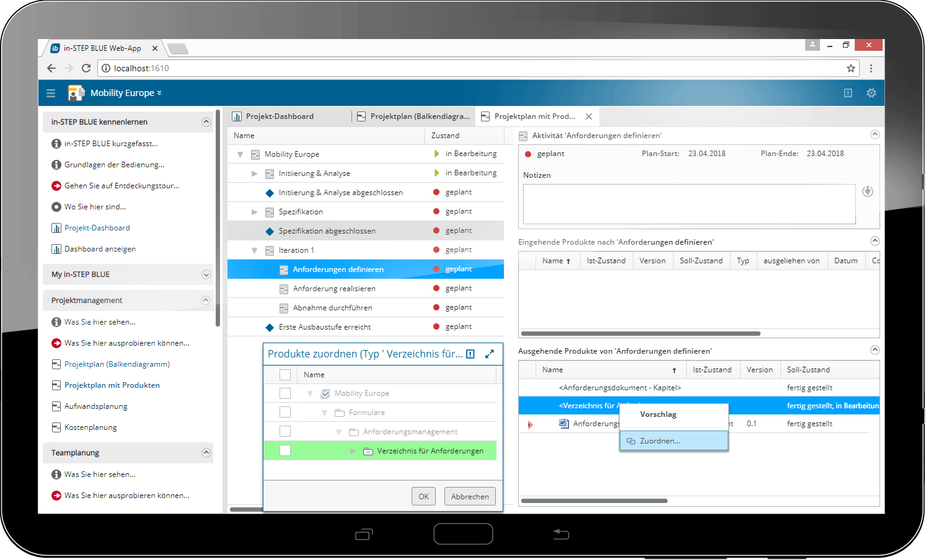
Task: Click the download arrow beside the Notizen field
Action: pyautogui.click(x=867, y=191)
